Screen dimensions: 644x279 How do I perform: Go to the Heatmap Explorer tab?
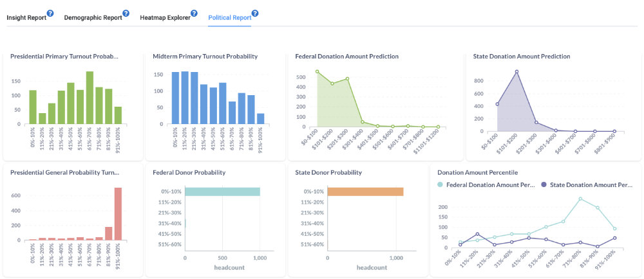165,17
